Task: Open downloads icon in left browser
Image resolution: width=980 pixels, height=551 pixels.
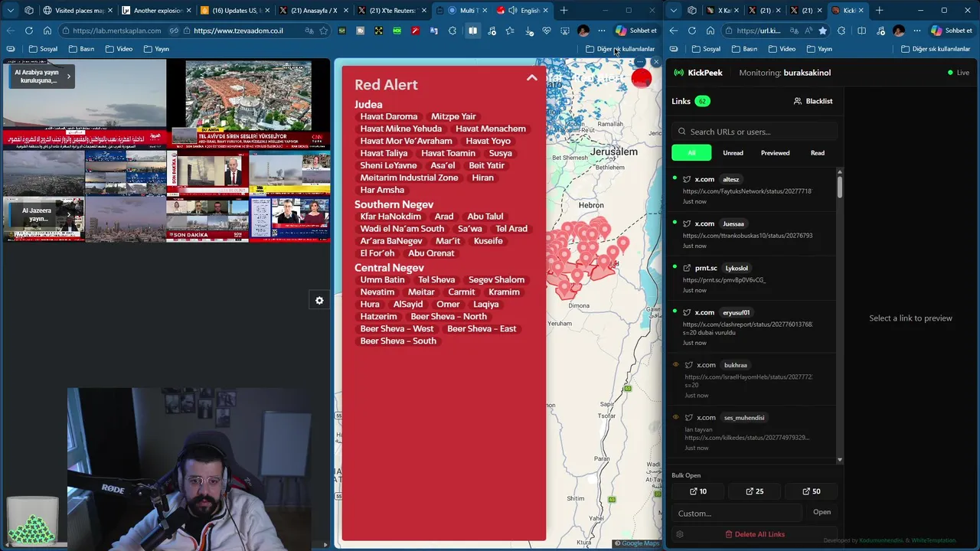Action: [x=529, y=31]
